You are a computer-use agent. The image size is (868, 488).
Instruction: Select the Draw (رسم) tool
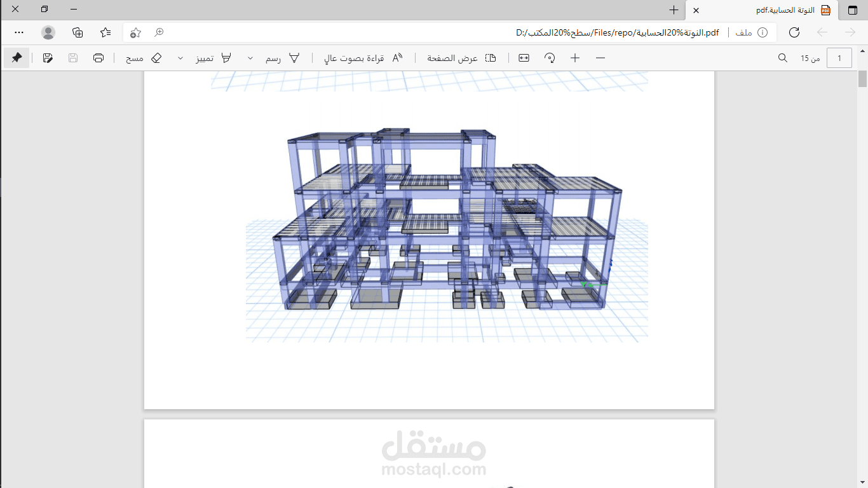coord(282,58)
